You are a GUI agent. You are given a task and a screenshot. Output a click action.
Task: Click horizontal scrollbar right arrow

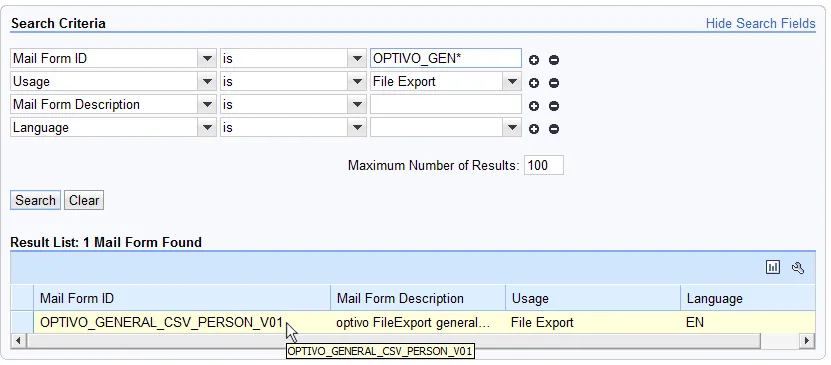808,340
